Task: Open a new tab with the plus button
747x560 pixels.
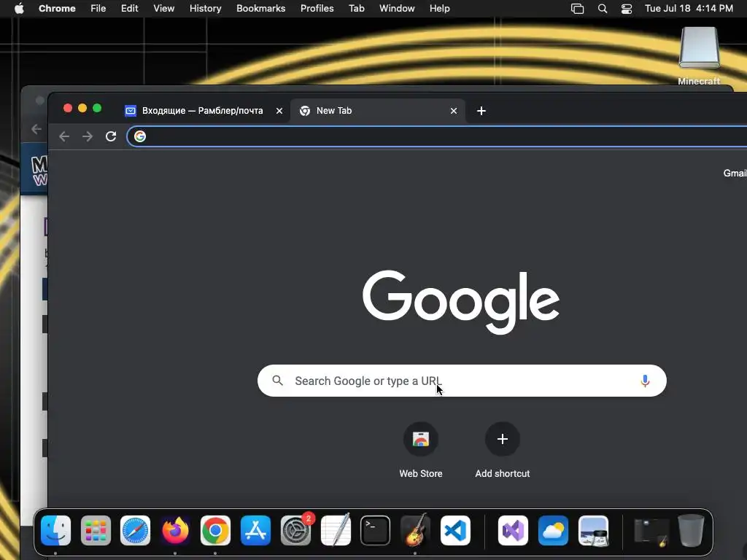Action: click(481, 111)
